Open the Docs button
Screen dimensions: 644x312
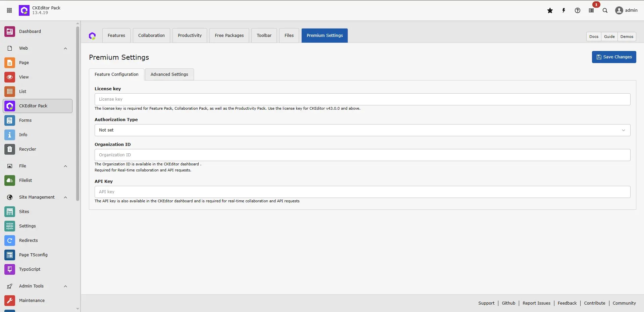pyautogui.click(x=594, y=37)
